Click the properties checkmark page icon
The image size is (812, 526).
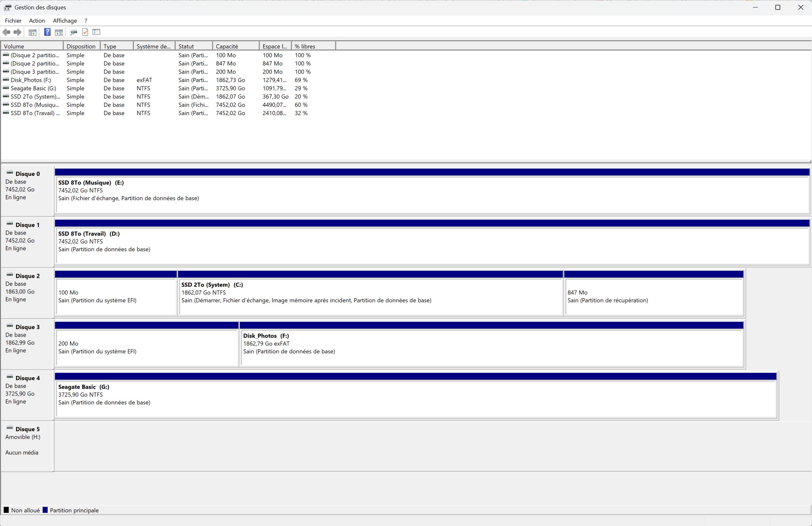85,32
